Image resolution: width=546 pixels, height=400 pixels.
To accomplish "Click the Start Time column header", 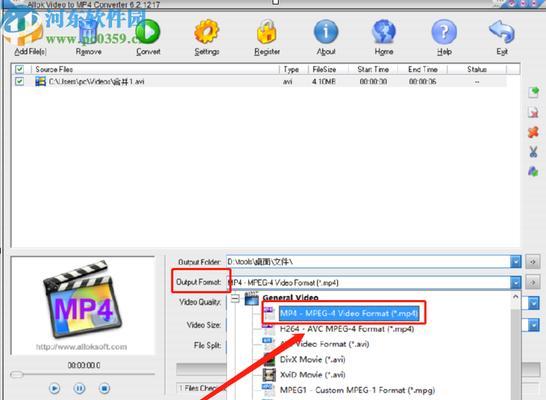I will 373,69.
